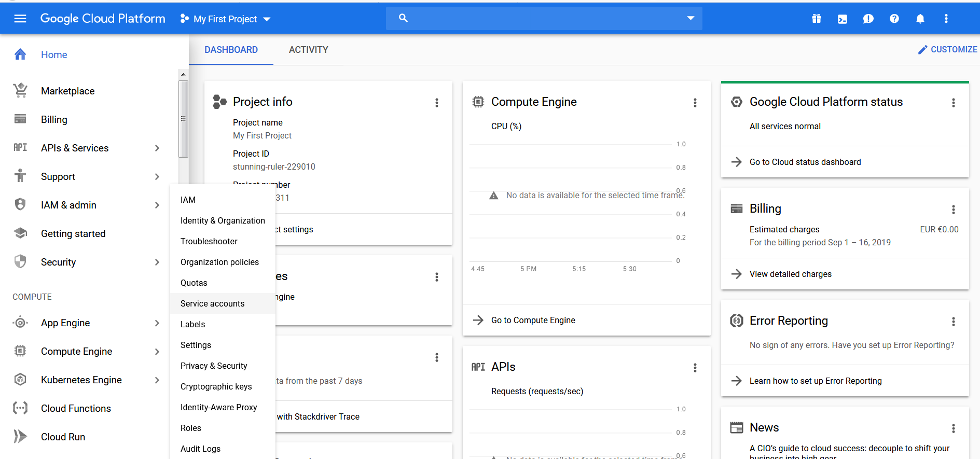Viewport: 980px width, 459px height.
Task: Choose Roles in the IAM submenu
Action: [191, 428]
